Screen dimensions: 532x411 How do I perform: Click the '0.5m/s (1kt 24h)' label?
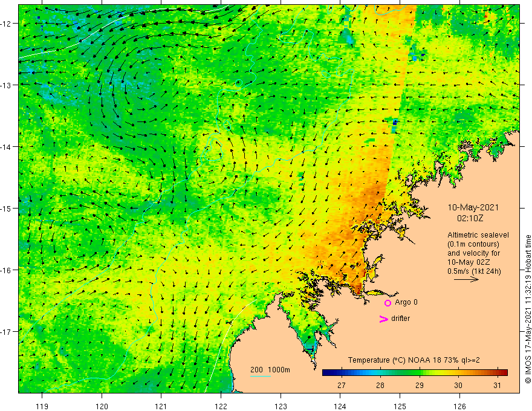(x=474, y=271)
